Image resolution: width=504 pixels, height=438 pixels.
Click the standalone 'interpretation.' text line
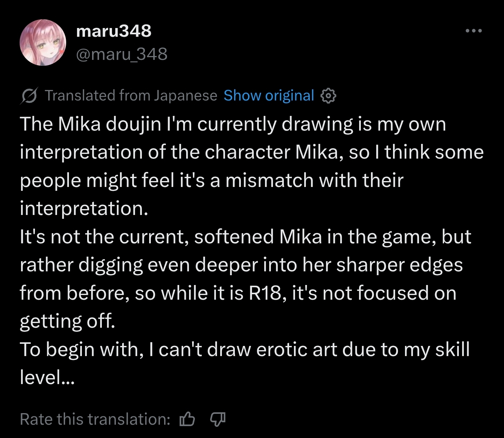84,209
